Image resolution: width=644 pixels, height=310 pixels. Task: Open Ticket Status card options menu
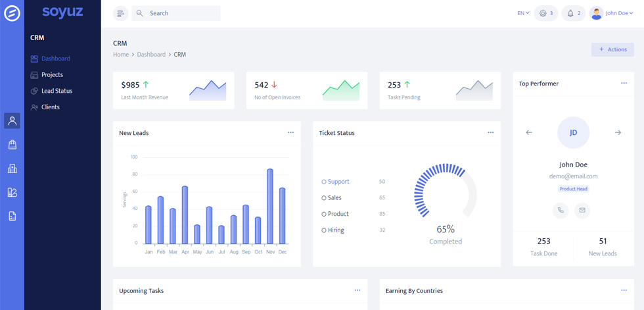pos(491,132)
